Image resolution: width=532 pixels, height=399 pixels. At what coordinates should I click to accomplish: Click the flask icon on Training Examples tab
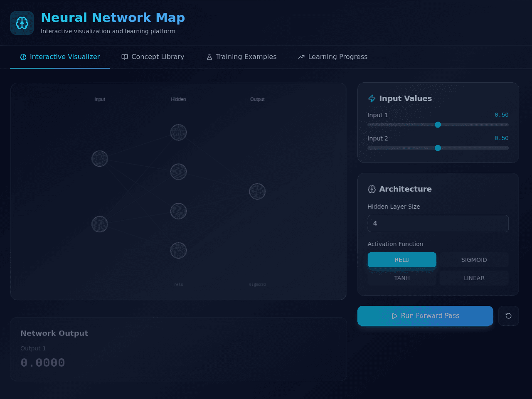pos(209,57)
